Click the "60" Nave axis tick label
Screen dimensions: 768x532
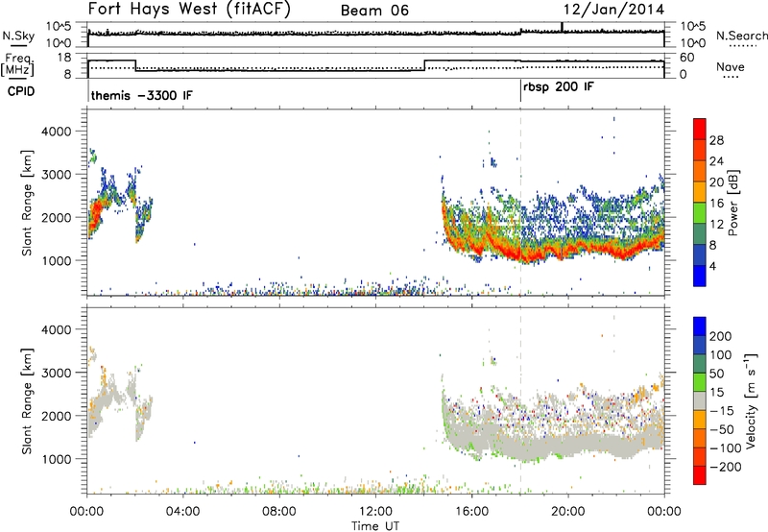click(x=687, y=58)
